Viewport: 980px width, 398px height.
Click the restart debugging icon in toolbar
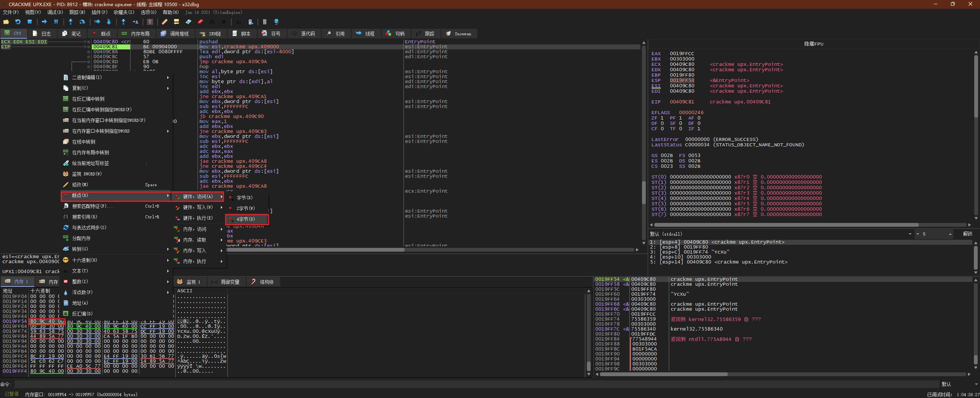coord(18,22)
